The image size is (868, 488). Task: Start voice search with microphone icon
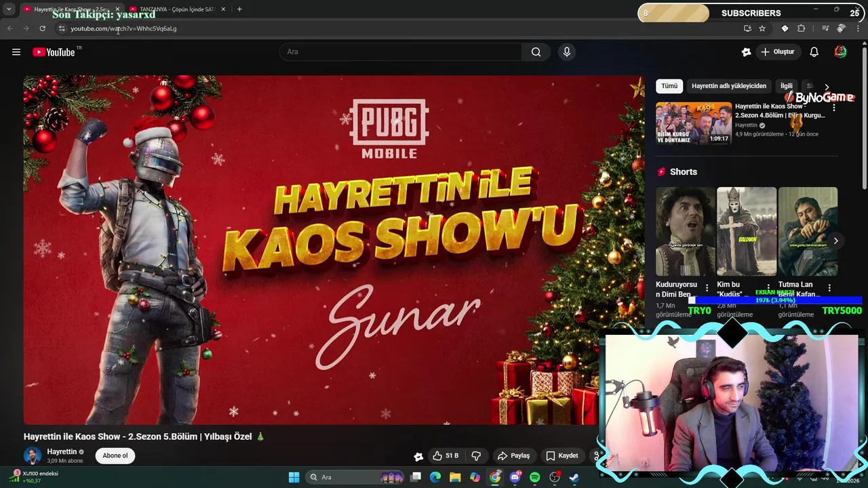(567, 52)
